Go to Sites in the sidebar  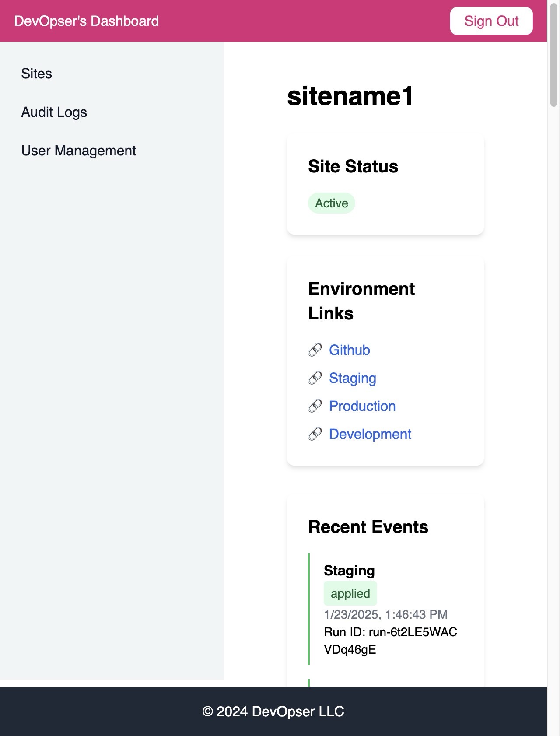[37, 74]
